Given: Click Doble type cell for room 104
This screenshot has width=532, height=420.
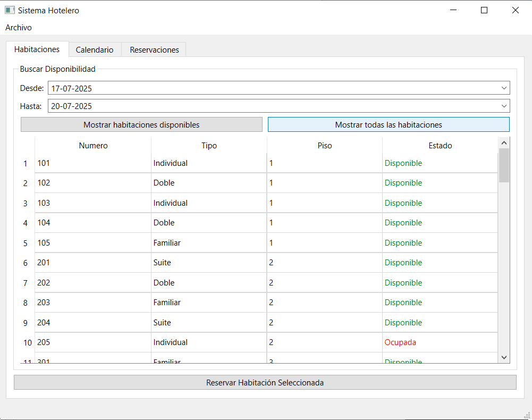Looking at the screenshot, I should pyautogui.click(x=209, y=222).
